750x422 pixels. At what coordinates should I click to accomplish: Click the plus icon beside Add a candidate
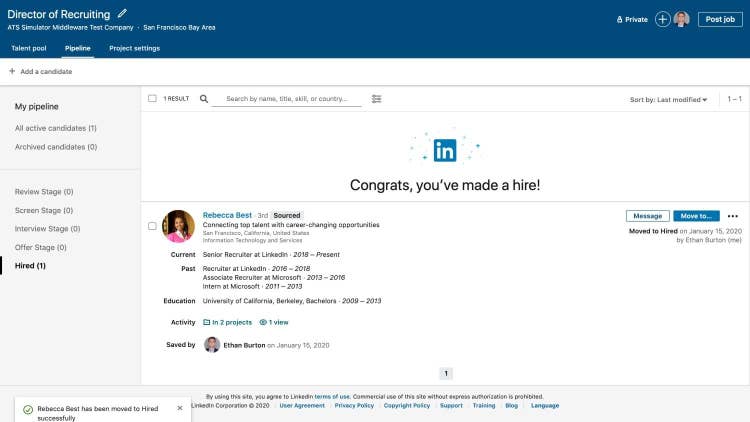12,71
